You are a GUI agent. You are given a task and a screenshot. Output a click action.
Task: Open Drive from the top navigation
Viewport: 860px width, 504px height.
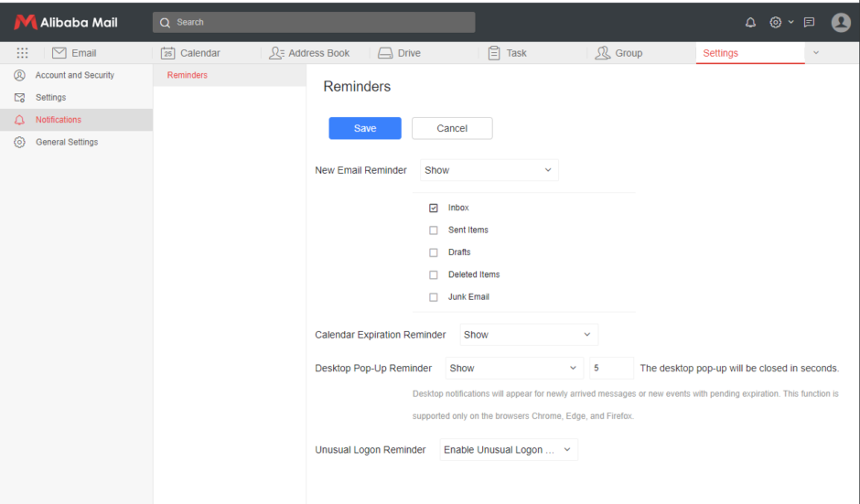click(x=399, y=53)
